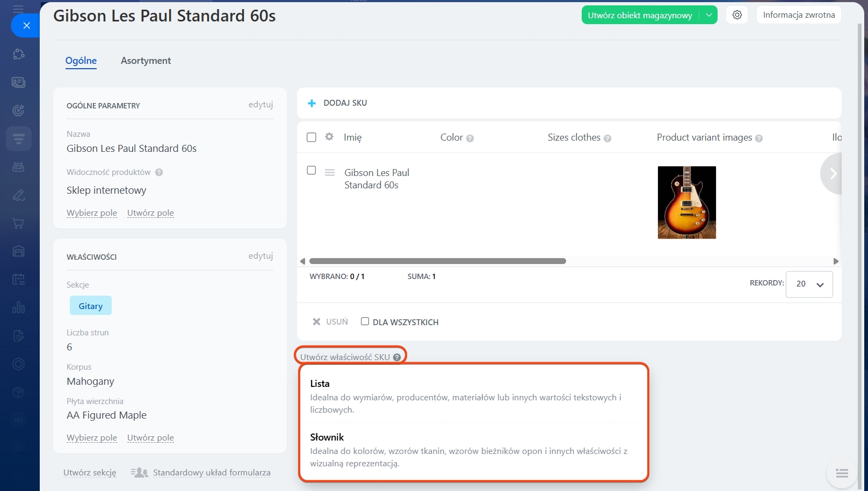Switch to the Ogólne tab
Screen dimensions: 868x491
click(x=81, y=61)
